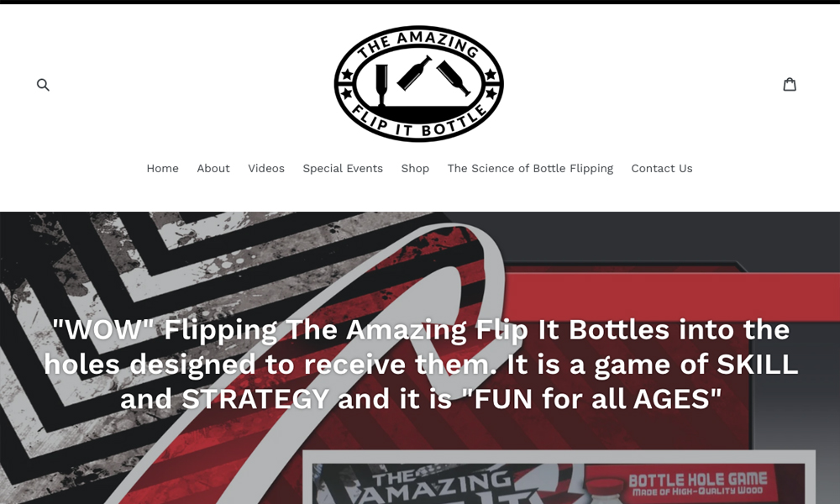
Task: Open The Science of Bottle Flipping
Action: click(530, 168)
